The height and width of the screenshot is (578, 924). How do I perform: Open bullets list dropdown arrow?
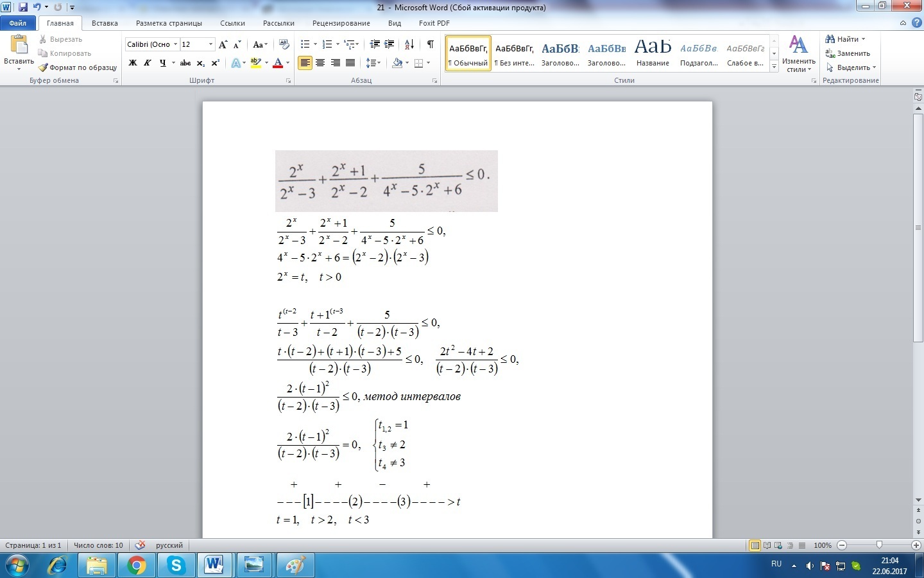(315, 44)
